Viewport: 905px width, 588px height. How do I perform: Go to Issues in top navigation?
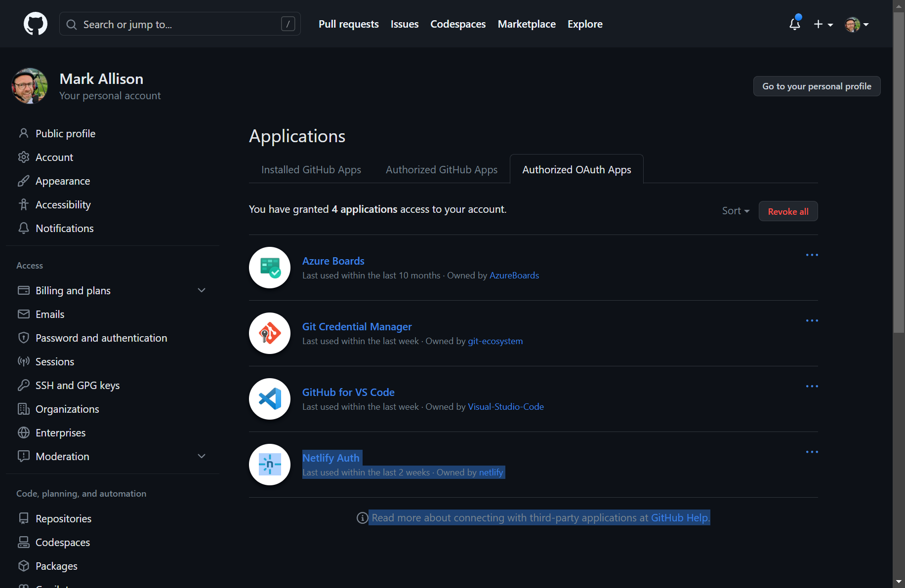405,24
